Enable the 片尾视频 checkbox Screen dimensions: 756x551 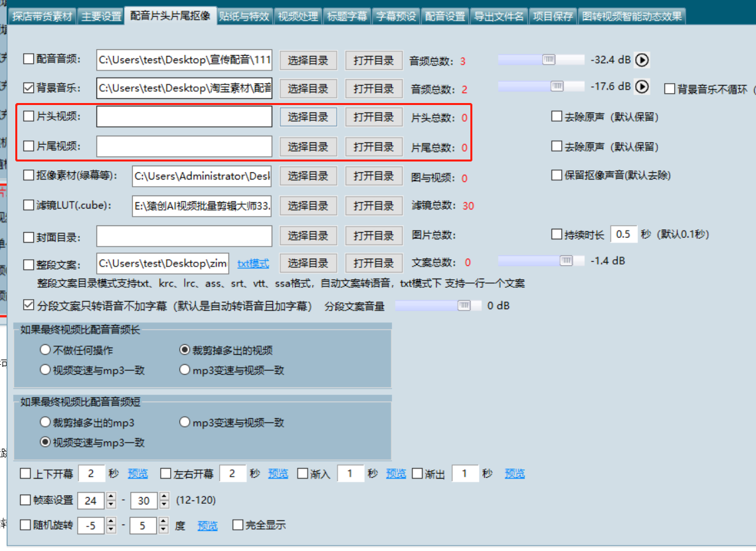(29, 146)
